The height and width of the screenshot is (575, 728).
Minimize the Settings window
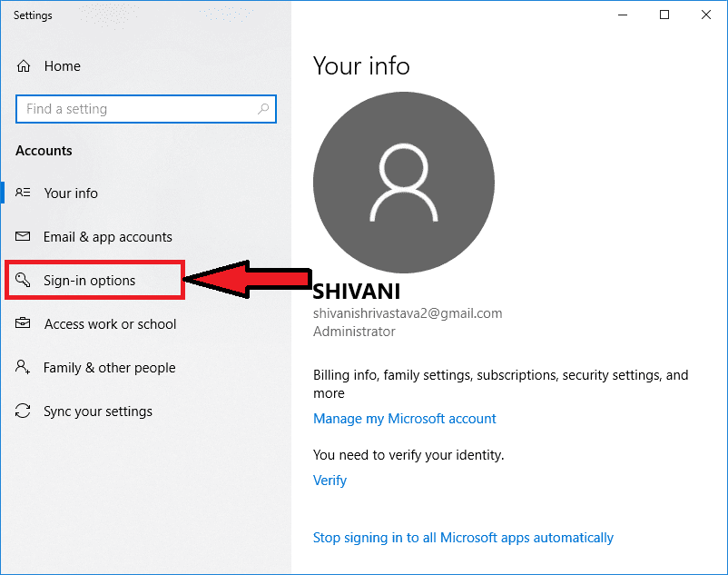[x=623, y=15]
